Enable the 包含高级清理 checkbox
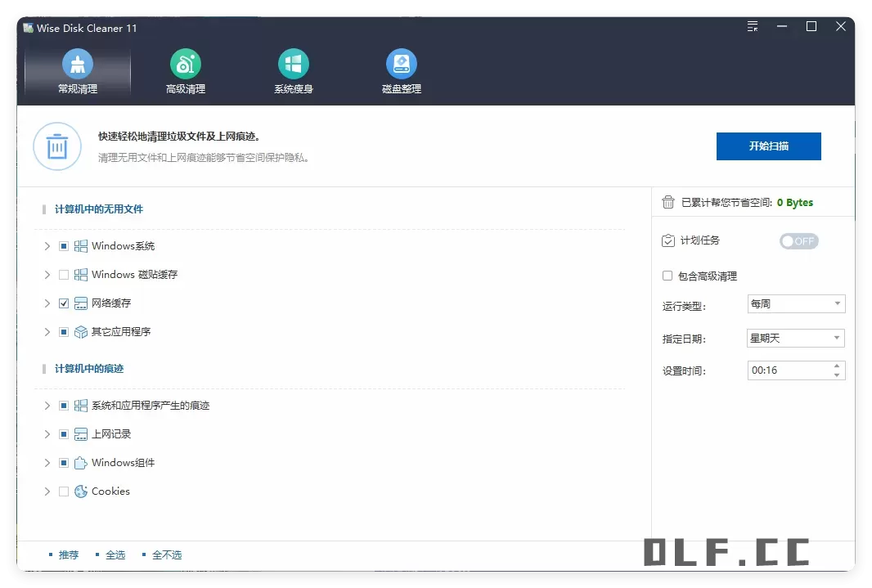Image resolution: width=872 pixels, height=588 pixels. (667, 276)
